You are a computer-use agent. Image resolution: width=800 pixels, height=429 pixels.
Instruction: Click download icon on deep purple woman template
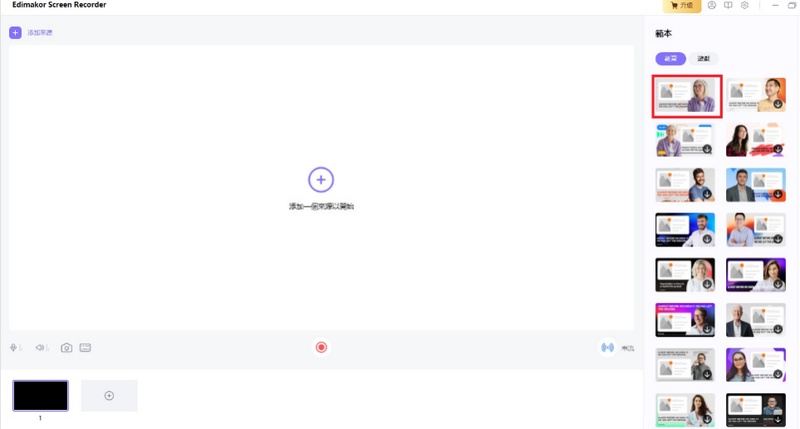click(x=778, y=284)
